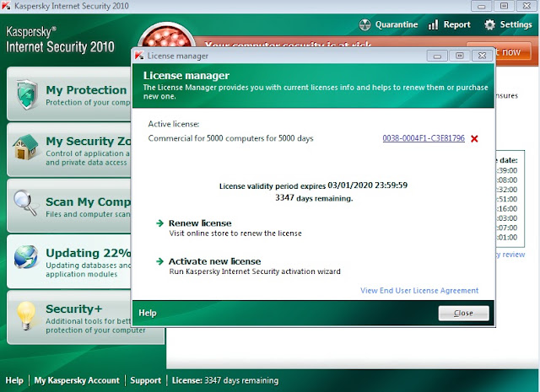The width and height of the screenshot is (540, 392).
Task: Click the Renew license link
Action: click(x=200, y=223)
